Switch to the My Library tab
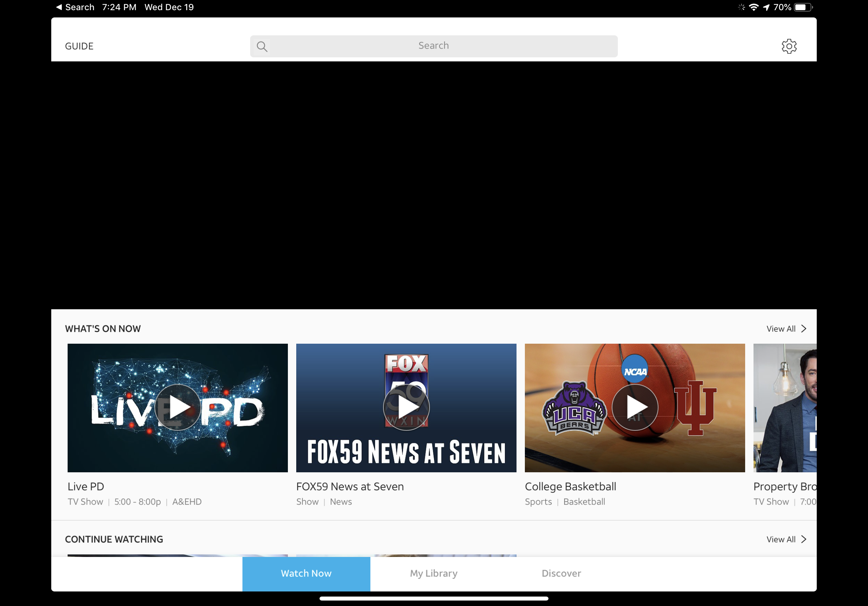The image size is (868, 606). [x=433, y=574]
